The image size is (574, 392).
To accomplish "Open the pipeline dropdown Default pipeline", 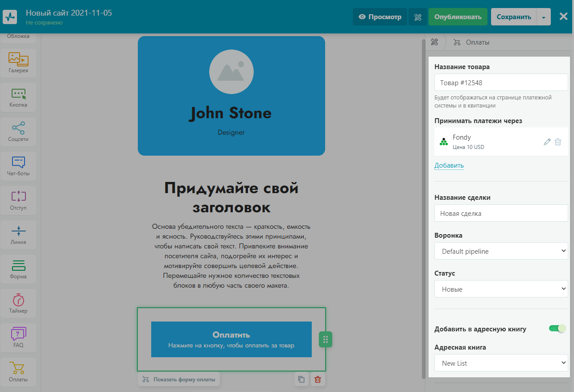I will [501, 252].
